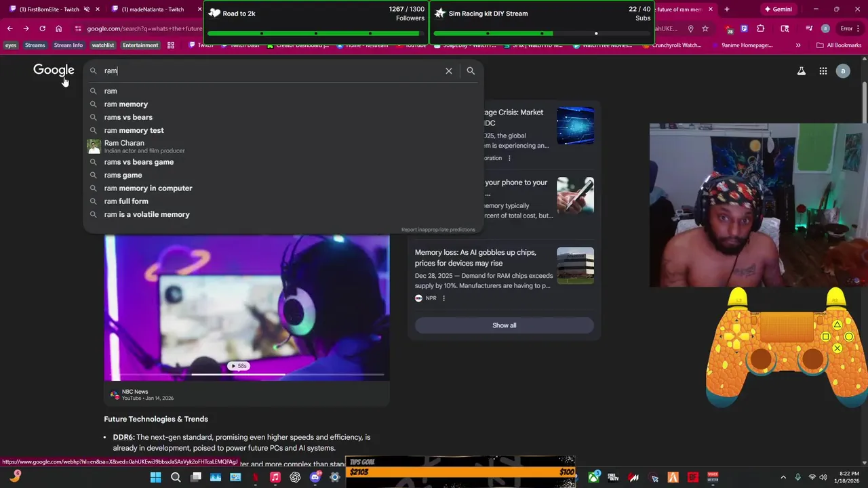
Task: Unmute the FirstBornElite tab audio icon
Action: (86, 9)
